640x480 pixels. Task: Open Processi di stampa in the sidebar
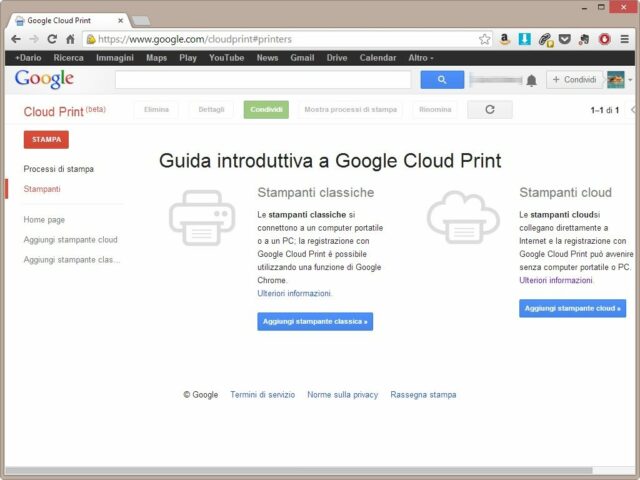tap(58, 169)
